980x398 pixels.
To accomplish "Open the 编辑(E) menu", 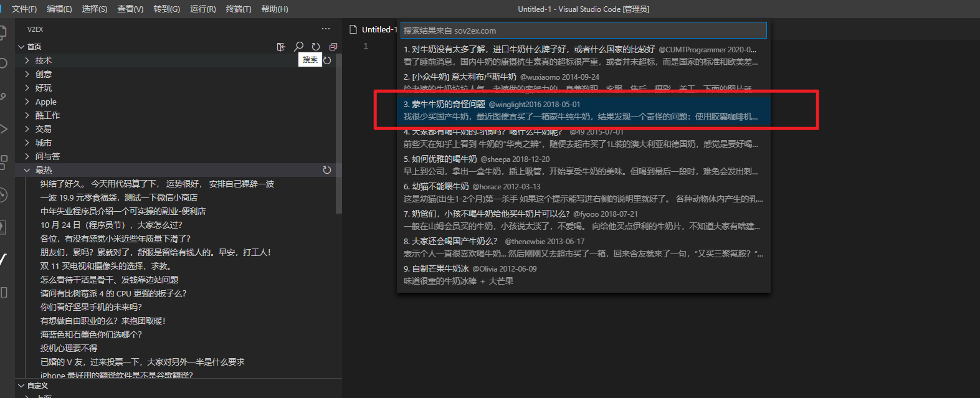I will (x=59, y=9).
